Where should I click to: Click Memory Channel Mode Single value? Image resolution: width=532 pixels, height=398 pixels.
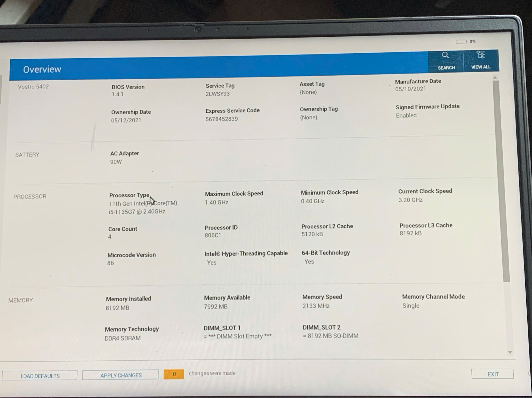tap(411, 306)
